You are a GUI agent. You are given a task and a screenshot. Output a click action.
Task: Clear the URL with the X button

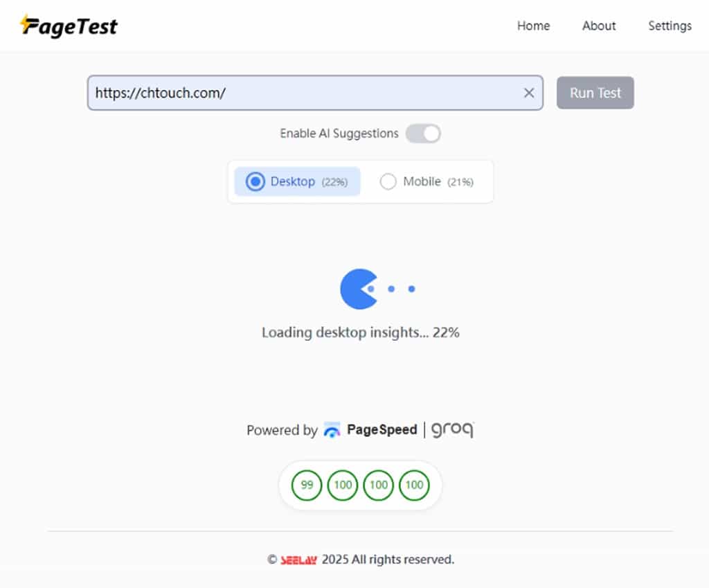529,92
